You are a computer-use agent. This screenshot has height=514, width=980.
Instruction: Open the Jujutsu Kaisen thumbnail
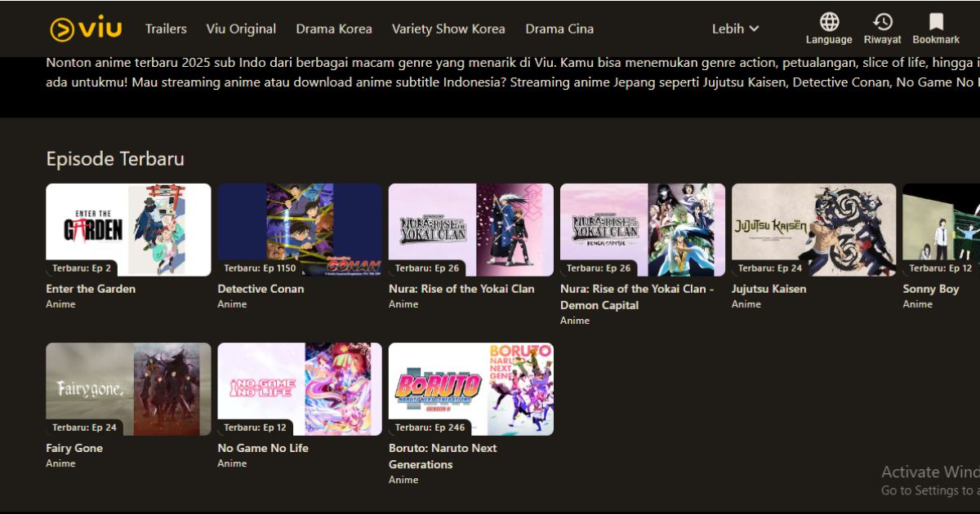click(x=813, y=229)
